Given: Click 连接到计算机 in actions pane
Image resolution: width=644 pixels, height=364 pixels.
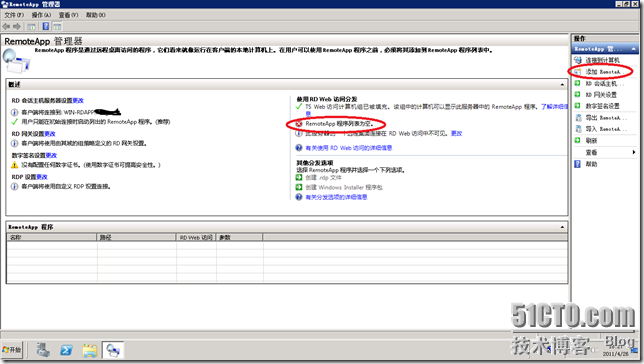Looking at the screenshot, I should pyautogui.click(x=603, y=60).
